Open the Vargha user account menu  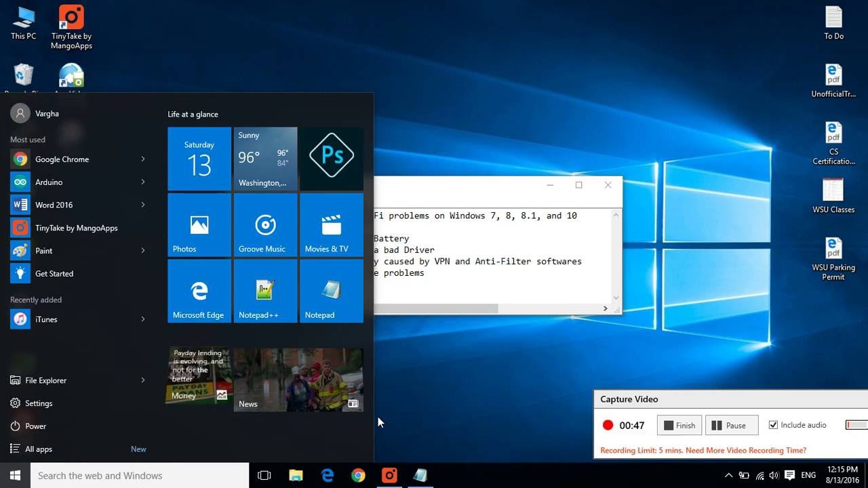pos(35,114)
